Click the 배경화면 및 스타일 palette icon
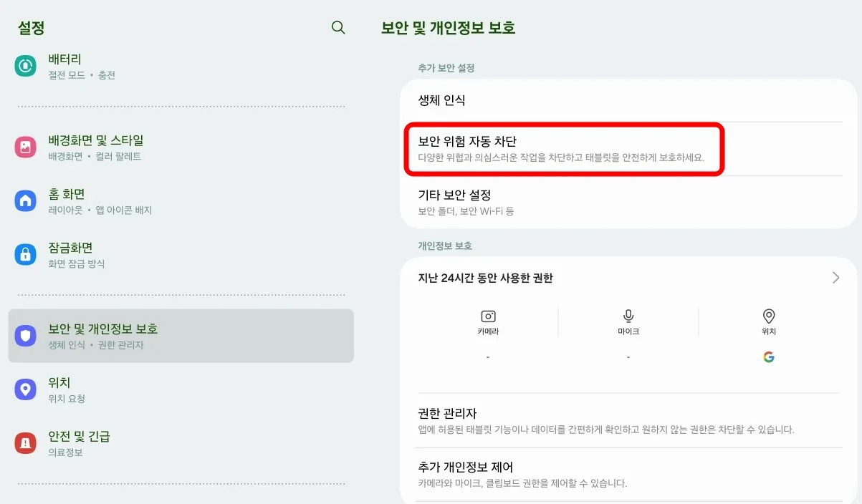This screenshot has width=862, height=504. tap(25, 148)
